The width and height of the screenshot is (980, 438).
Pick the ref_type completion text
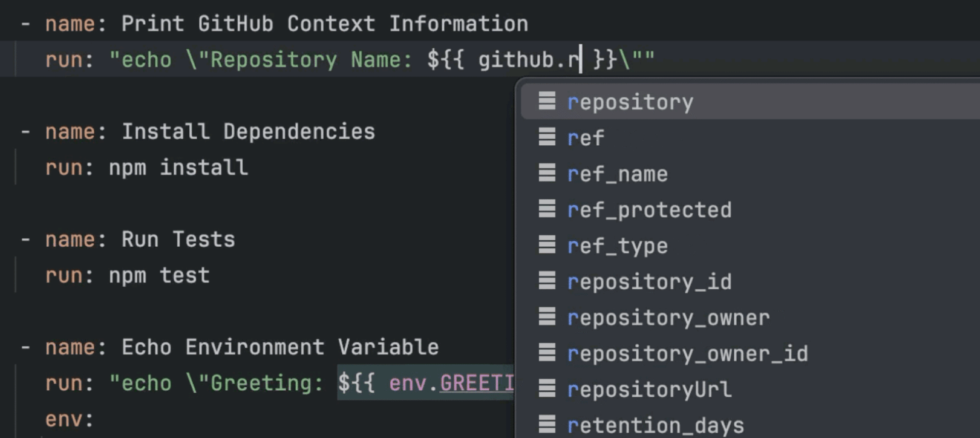[618, 246]
